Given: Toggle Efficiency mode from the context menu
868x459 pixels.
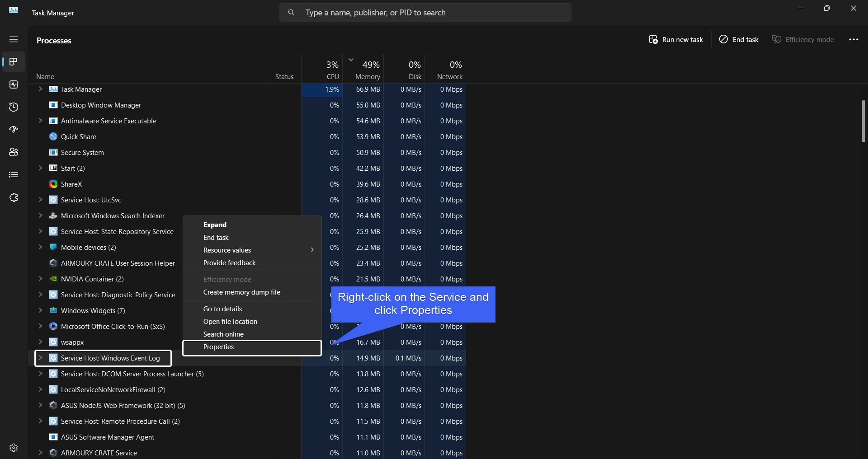Looking at the screenshot, I should tap(228, 279).
